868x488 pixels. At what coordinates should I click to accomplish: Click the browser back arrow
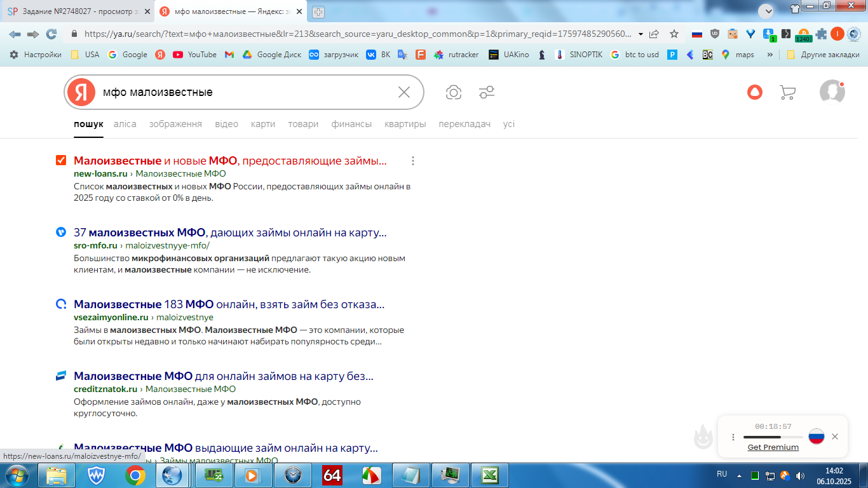point(15,34)
